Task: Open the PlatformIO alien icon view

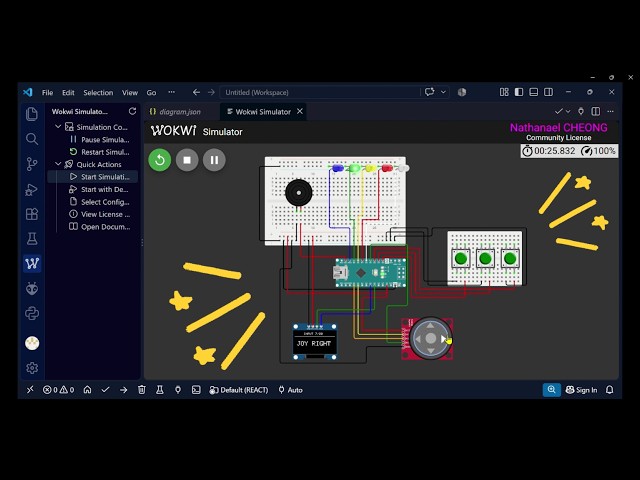Action: [x=32, y=289]
